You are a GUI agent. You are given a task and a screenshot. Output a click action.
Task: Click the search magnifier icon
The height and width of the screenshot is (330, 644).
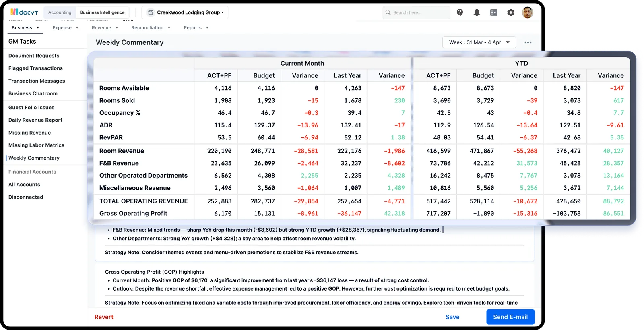(388, 12)
